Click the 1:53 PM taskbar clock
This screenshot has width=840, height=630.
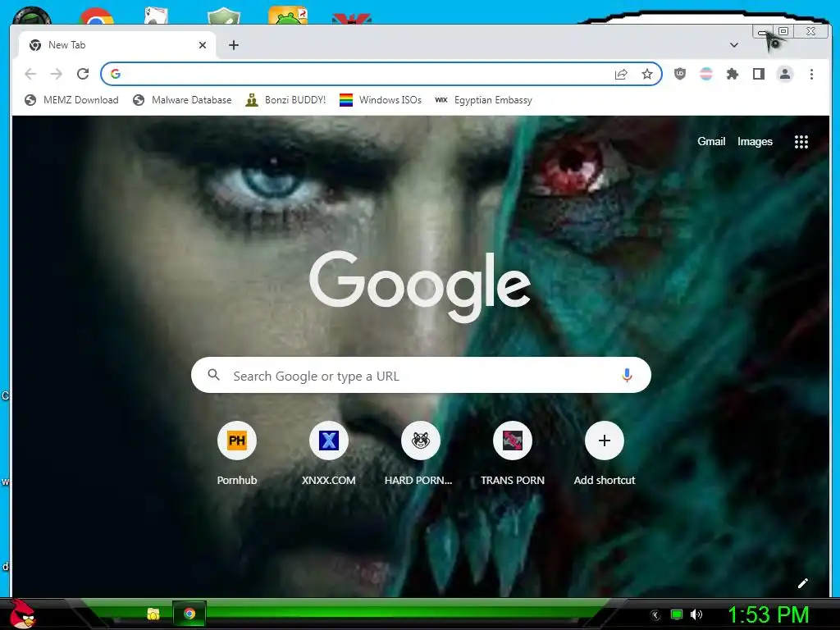pos(768,615)
